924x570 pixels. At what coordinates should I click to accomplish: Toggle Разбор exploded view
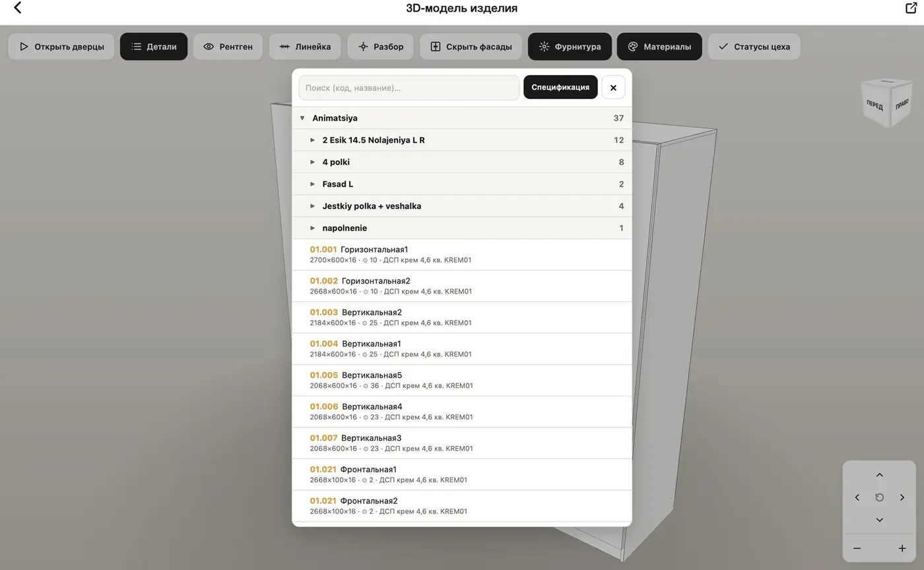(x=380, y=47)
